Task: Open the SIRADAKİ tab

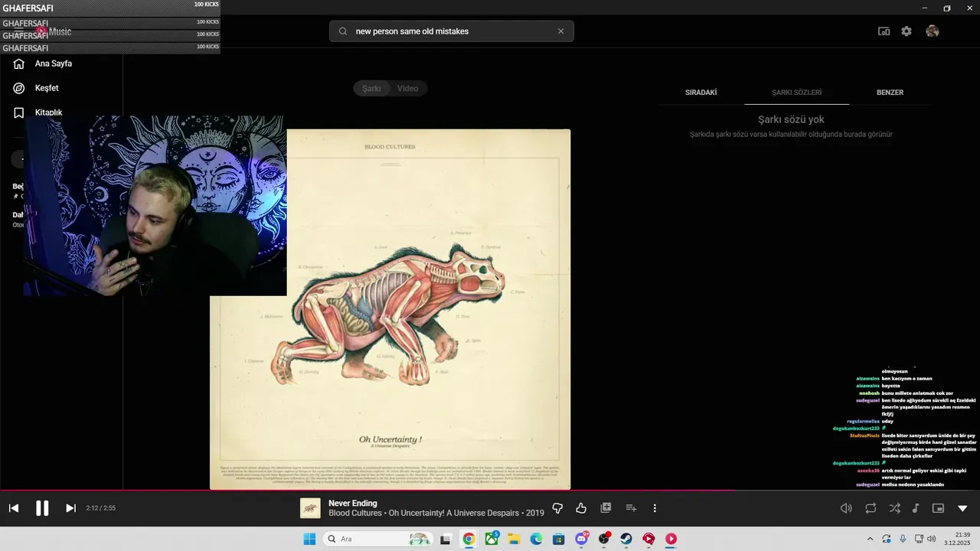Action: [701, 93]
